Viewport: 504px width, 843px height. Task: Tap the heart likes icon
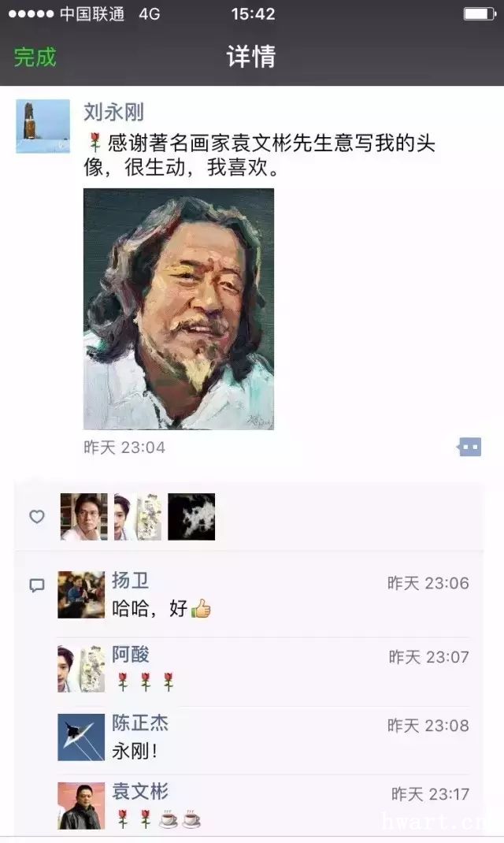coord(36,517)
